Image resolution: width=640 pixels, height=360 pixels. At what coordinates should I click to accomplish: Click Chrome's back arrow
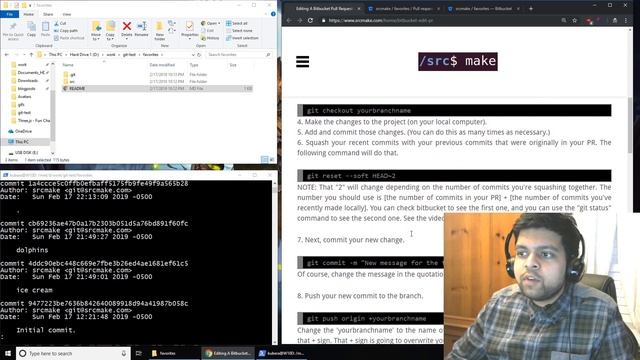289,20
